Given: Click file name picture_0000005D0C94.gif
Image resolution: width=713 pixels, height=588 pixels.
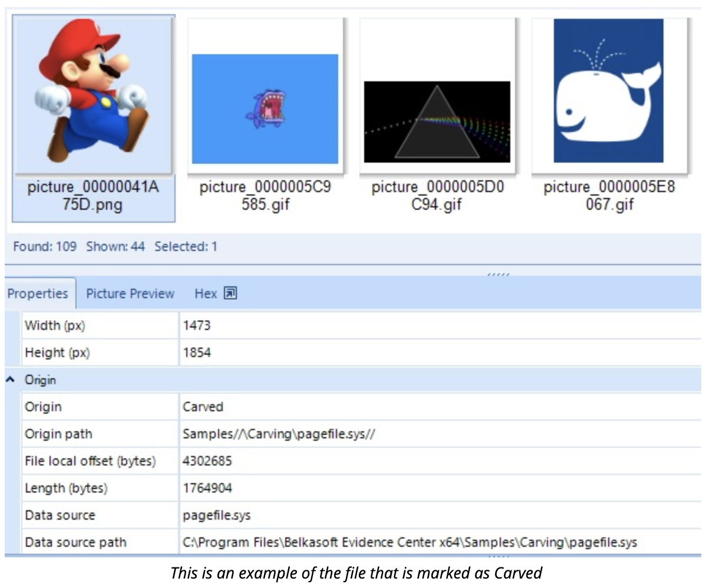Looking at the screenshot, I should click(x=437, y=196).
